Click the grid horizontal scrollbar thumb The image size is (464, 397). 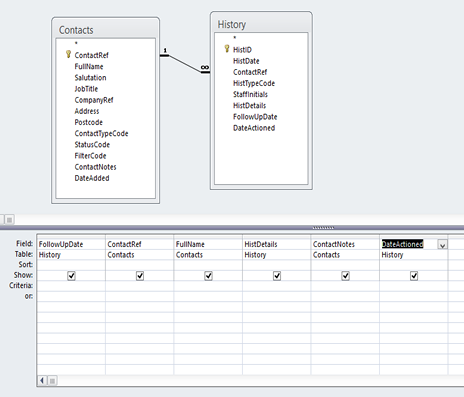(52, 380)
